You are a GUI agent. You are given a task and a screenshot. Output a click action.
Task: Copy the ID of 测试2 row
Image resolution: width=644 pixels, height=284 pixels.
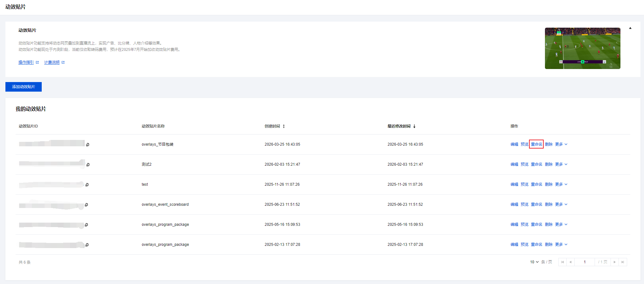tap(88, 165)
